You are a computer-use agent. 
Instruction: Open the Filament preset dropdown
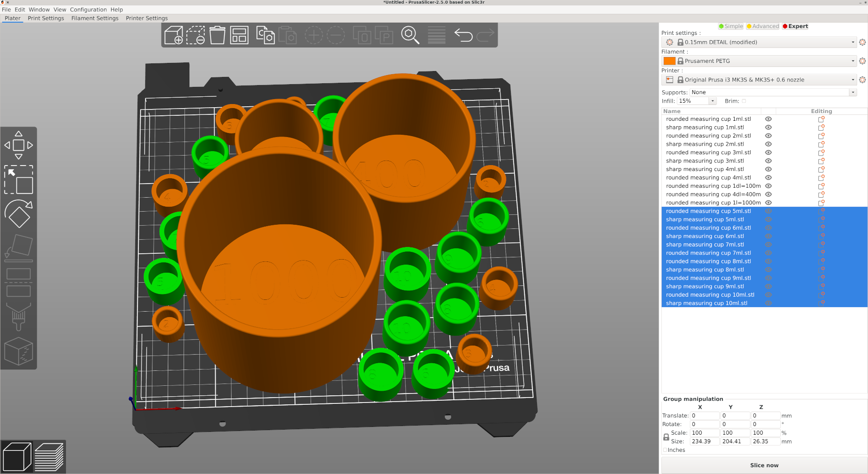click(x=759, y=61)
